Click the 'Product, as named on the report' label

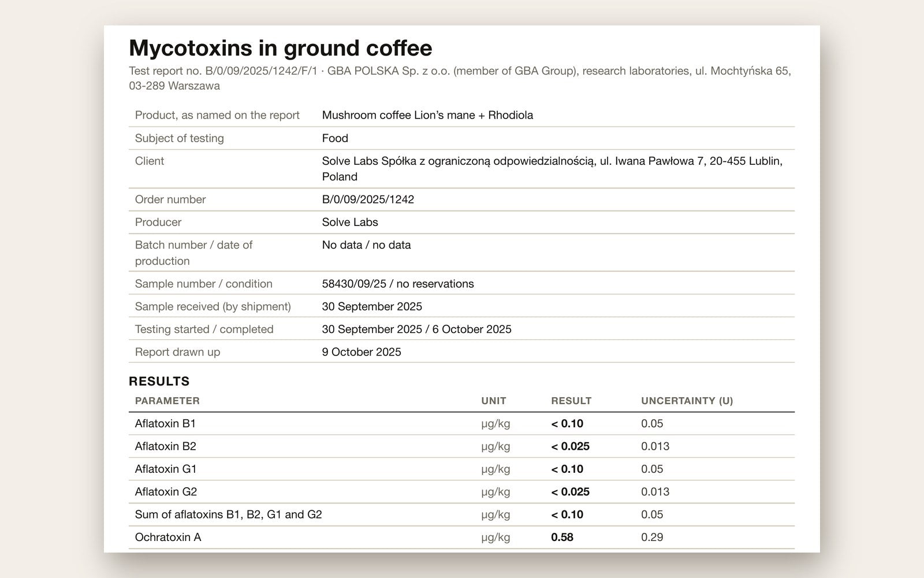pyautogui.click(x=217, y=115)
